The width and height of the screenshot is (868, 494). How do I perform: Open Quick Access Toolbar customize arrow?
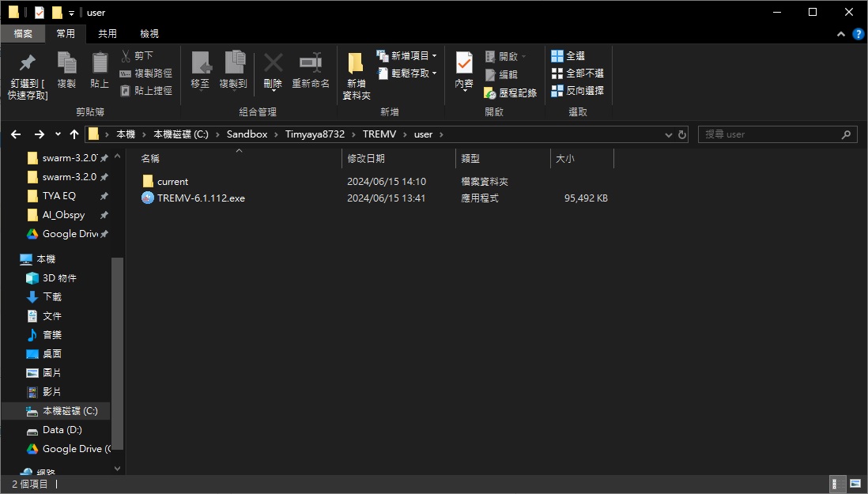click(x=71, y=13)
